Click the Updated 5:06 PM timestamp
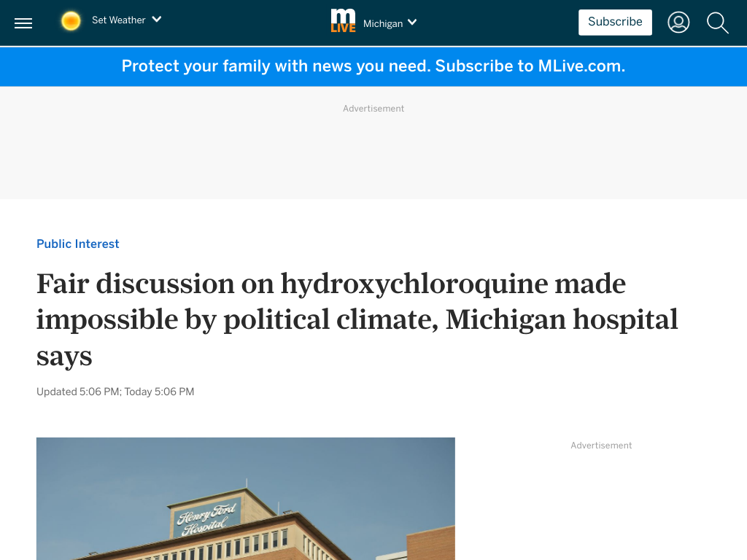This screenshot has height=560, width=747. pyautogui.click(x=115, y=392)
